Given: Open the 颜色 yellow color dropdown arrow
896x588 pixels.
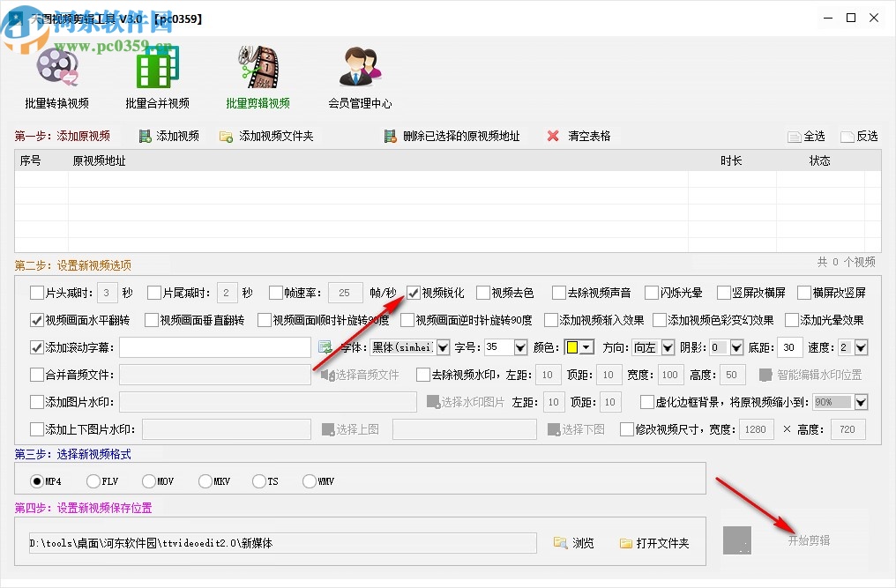Looking at the screenshot, I should 586,346.
